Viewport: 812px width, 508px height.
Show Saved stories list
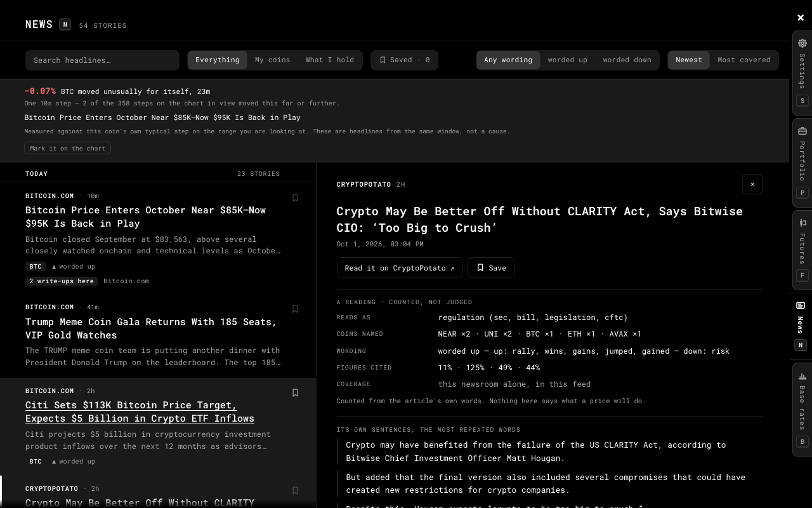pos(404,60)
